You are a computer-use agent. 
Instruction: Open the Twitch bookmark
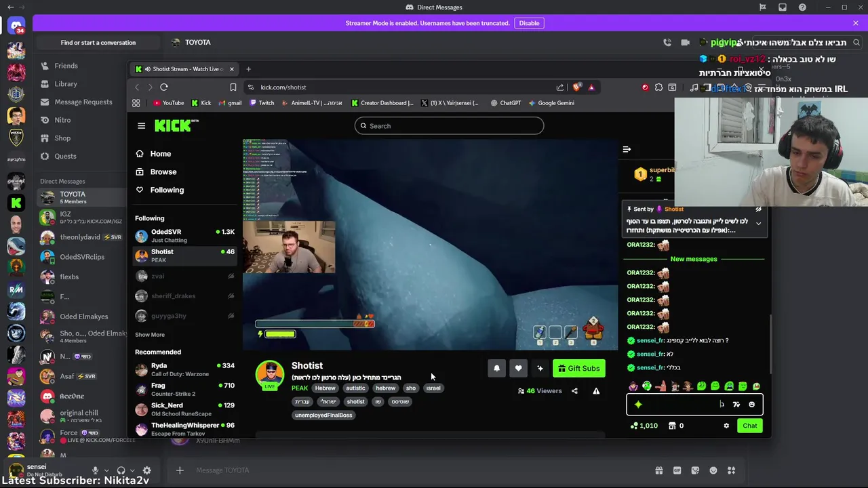click(261, 103)
